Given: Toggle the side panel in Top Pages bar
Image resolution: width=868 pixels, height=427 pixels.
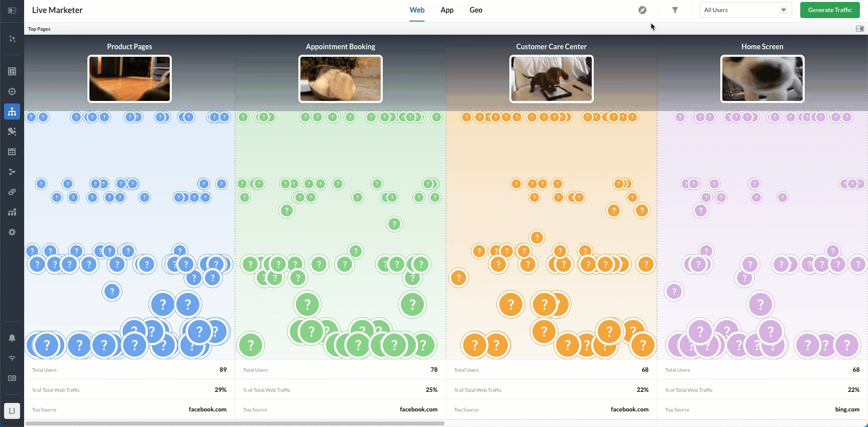Looking at the screenshot, I should coord(859,29).
